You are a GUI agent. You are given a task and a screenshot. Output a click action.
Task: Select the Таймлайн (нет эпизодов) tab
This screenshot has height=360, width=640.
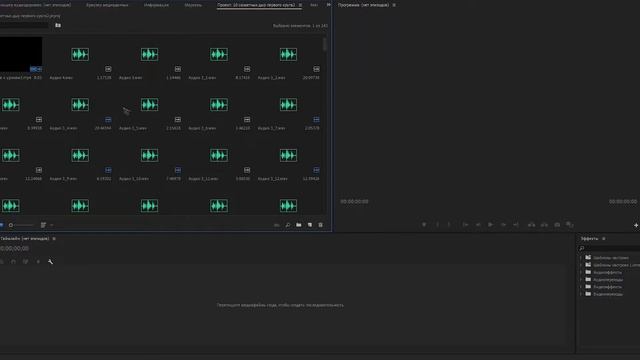pyautogui.click(x=25, y=239)
